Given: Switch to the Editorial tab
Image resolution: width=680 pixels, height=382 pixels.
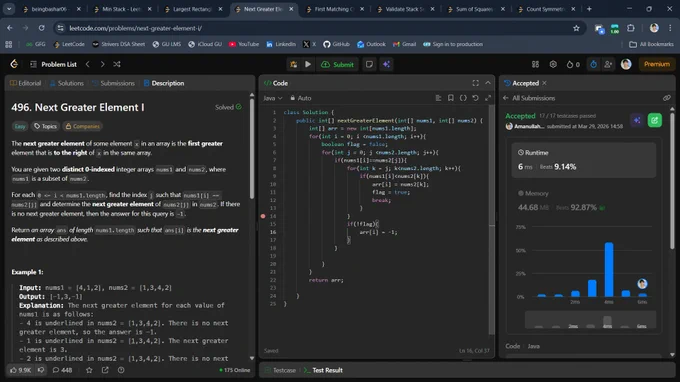Looking at the screenshot, I should (26, 83).
